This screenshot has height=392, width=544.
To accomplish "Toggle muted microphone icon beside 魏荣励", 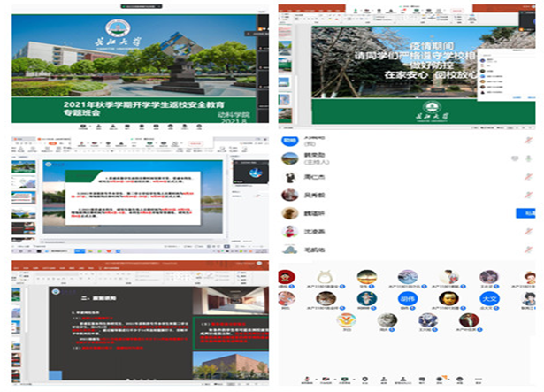I will 529,158.
